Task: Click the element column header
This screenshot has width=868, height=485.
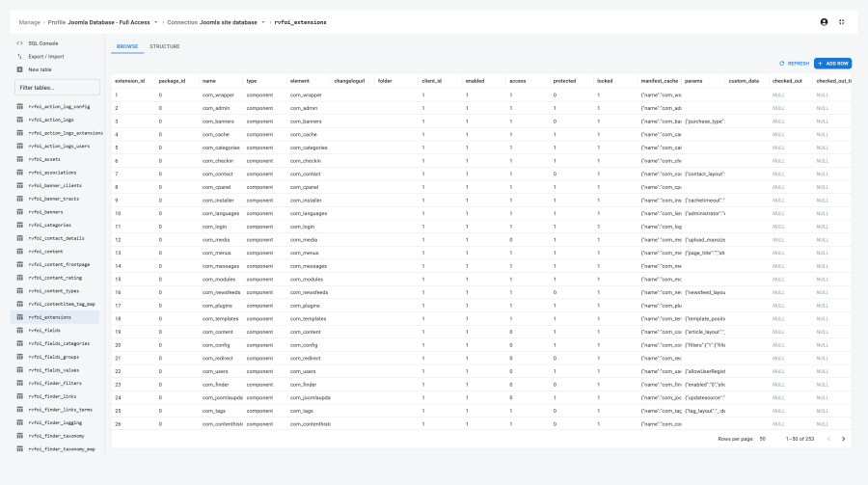Action: [300, 81]
